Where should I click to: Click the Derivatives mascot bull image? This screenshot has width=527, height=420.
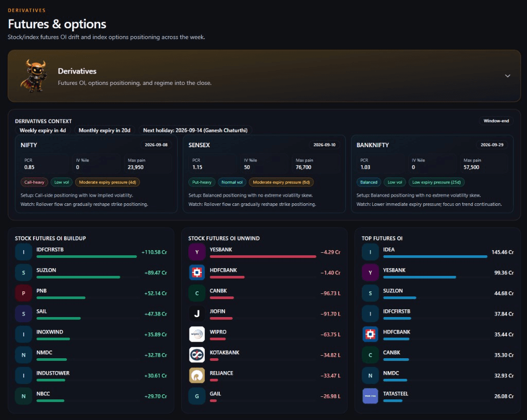[33, 76]
